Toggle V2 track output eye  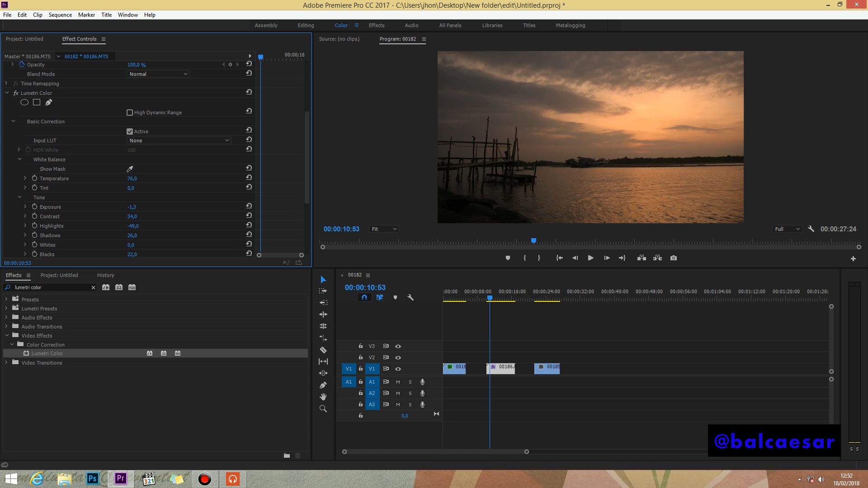[x=398, y=358]
